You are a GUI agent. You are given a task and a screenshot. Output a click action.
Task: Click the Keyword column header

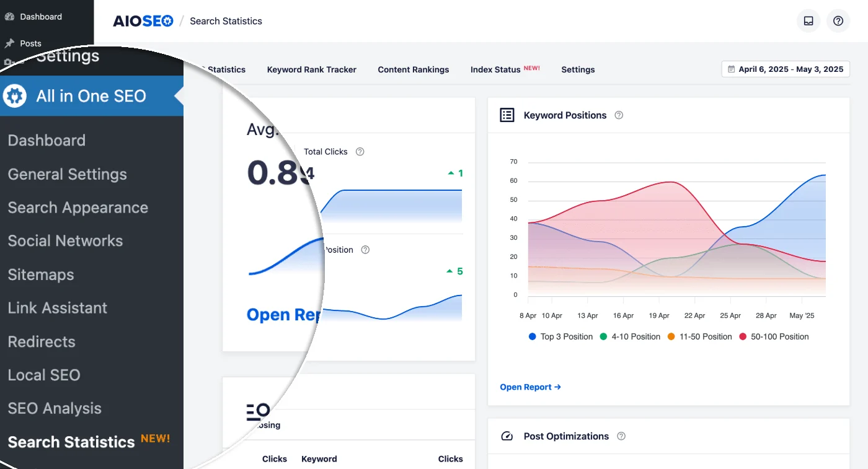[x=319, y=459]
